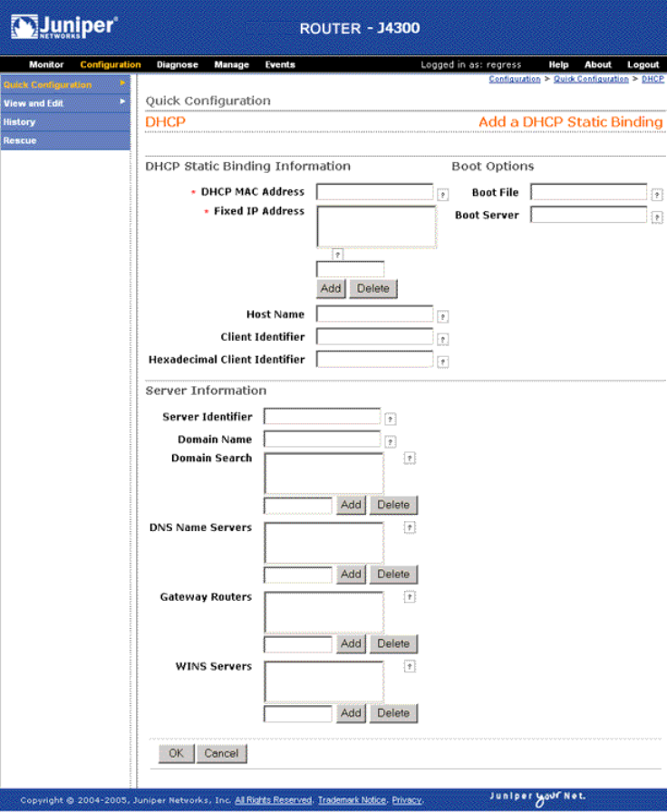Open help icon next to Server Identifier
Image resolution: width=667 pixels, height=812 pixels.
coord(391,419)
